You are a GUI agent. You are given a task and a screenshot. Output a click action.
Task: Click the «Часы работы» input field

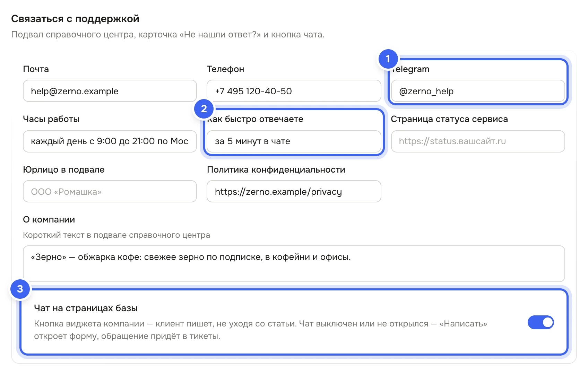tap(110, 141)
